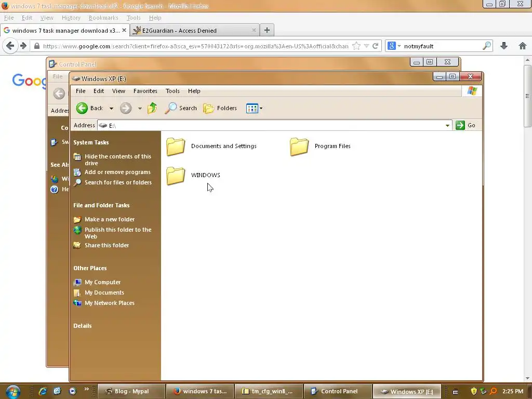Click the Firefox Home icon
This screenshot has height=399, width=532.
coord(523,46)
